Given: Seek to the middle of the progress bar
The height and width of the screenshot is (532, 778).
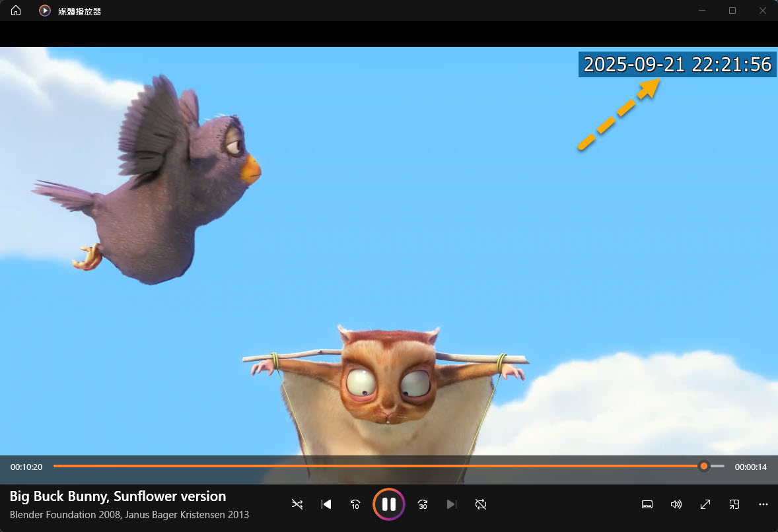Looking at the screenshot, I should [x=389, y=466].
